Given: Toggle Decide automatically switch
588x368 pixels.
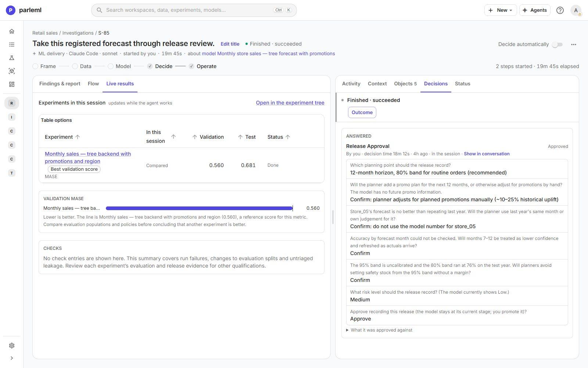Looking at the screenshot, I should [x=557, y=45].
